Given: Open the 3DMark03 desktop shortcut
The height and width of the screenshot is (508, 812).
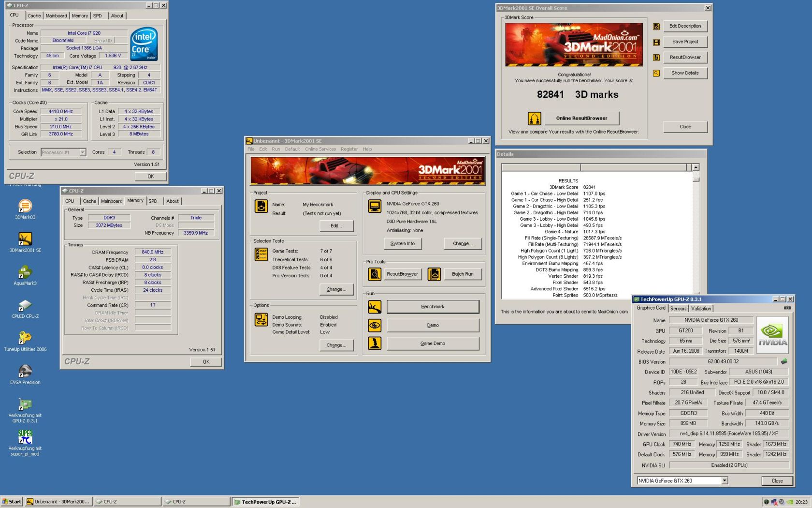Looking at the screenshot, I should click(25, 207).
